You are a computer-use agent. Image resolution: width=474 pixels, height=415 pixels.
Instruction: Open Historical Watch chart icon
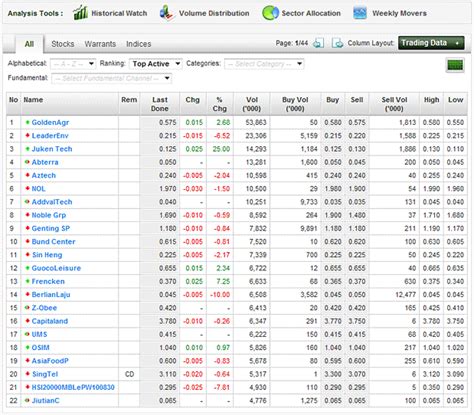(x=80, y=13)
